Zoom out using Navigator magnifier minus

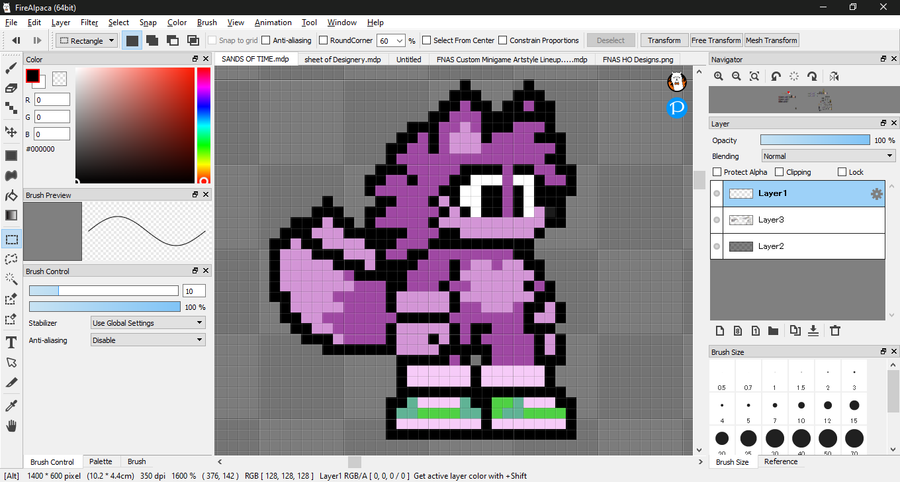[736, 76]
